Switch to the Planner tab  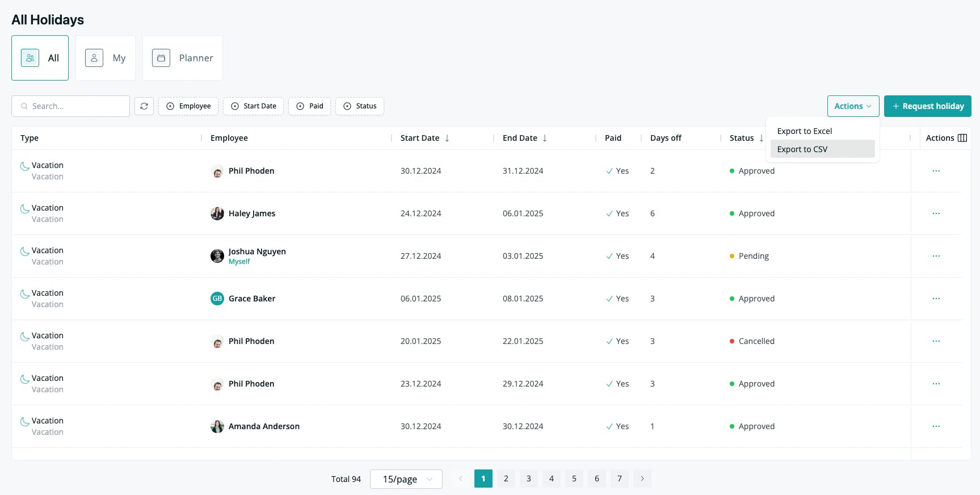click(x=183, y=58)
